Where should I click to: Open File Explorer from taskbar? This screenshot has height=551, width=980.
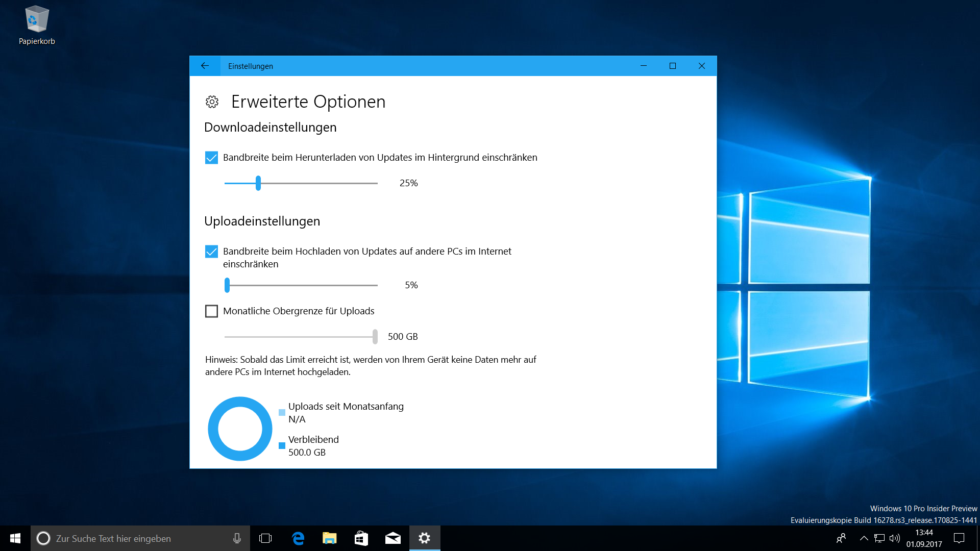point(330,538)
